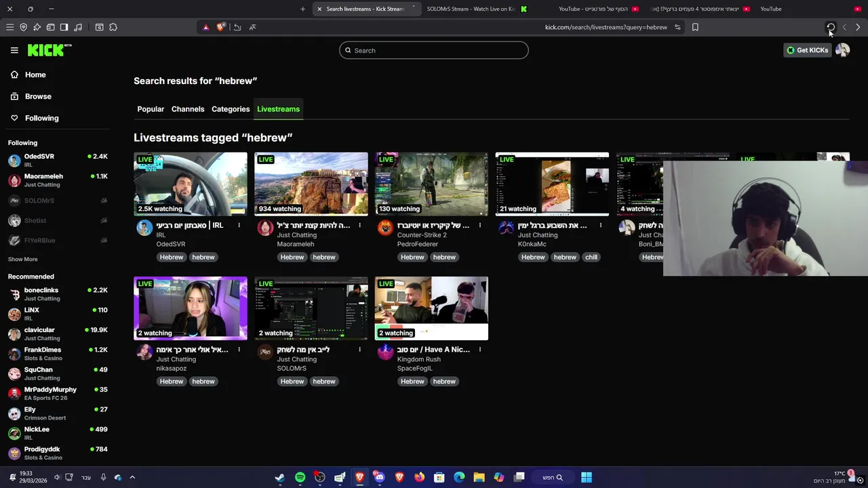Open offline SOLOMrS in Following list
This screenshot has height=488, width=868.
58,201
